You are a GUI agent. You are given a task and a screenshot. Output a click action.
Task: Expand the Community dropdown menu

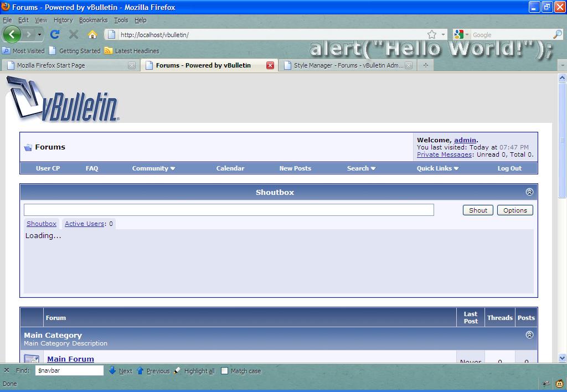pyautogui.click(x=153, y=168)
